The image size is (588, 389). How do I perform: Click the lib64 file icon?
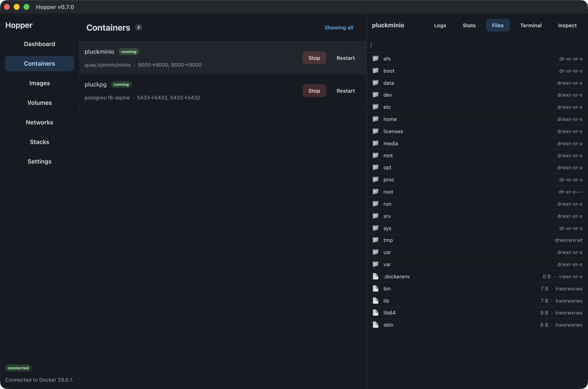pyautogui.click(x=376, y=312)
